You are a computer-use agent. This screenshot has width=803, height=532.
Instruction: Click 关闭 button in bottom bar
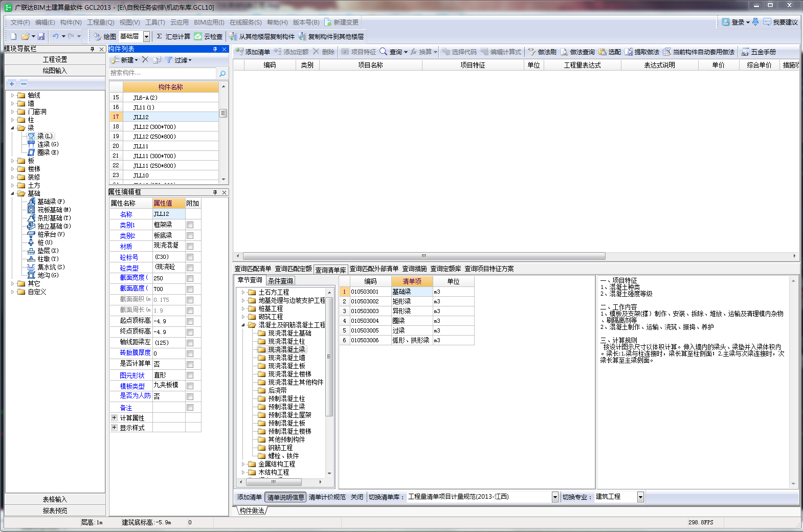(x=357, y=497)
